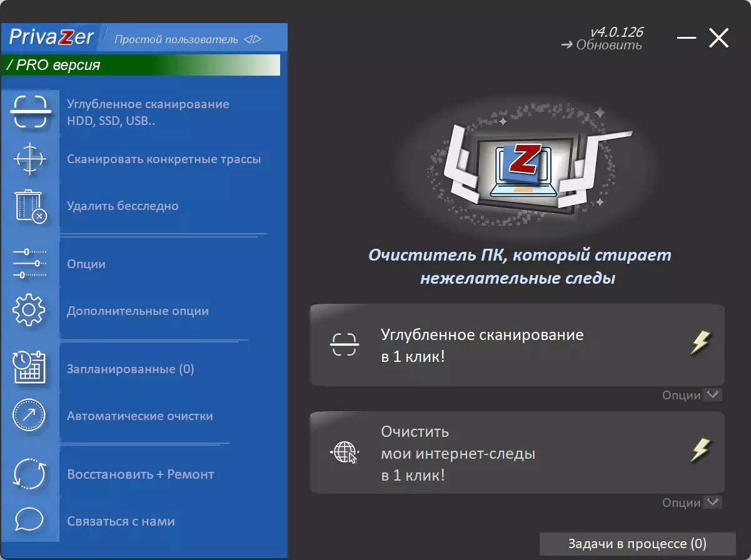
Task: Click the crosshair icon for scanning specific traces
Action: [x=29, y=159]
